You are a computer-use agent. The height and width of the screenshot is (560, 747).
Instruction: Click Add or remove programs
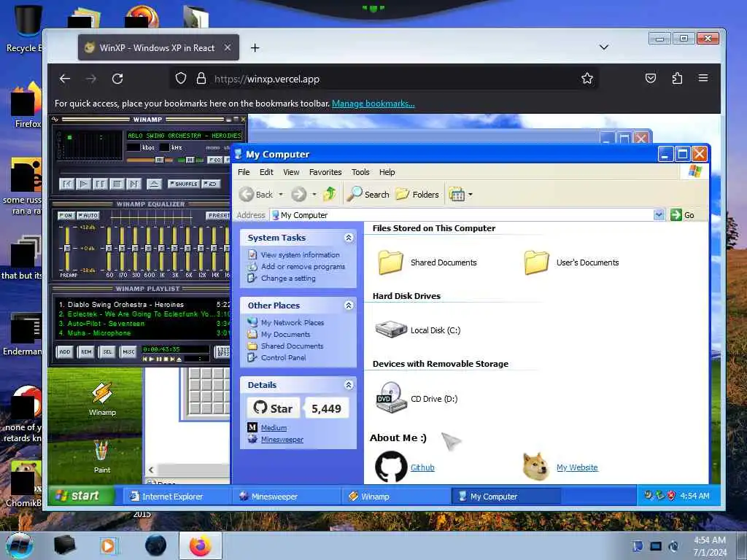[x=303, y=267]
